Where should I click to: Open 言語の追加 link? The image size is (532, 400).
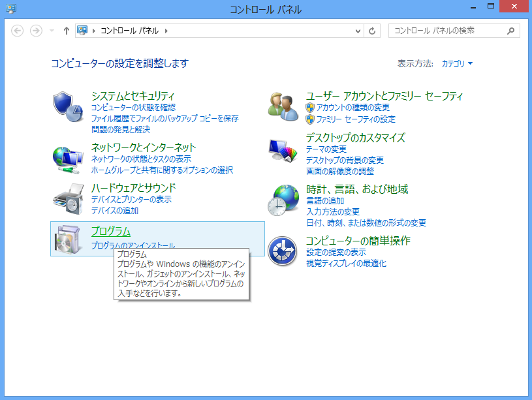click(x=325, y=201)
